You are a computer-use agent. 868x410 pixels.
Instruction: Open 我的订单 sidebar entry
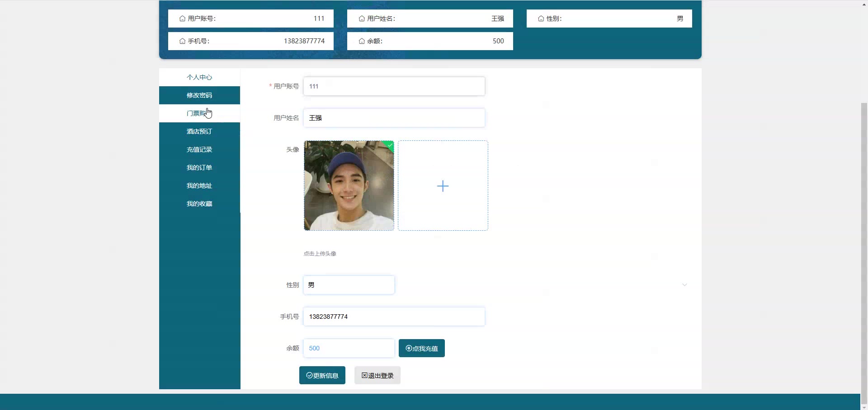[199, 168]
